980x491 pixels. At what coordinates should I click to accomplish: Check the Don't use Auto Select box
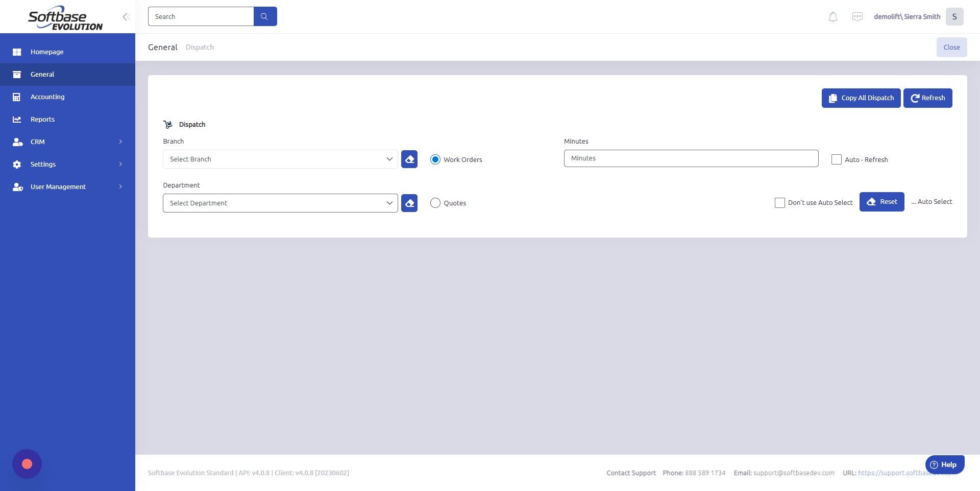click(x=779, y=203)
